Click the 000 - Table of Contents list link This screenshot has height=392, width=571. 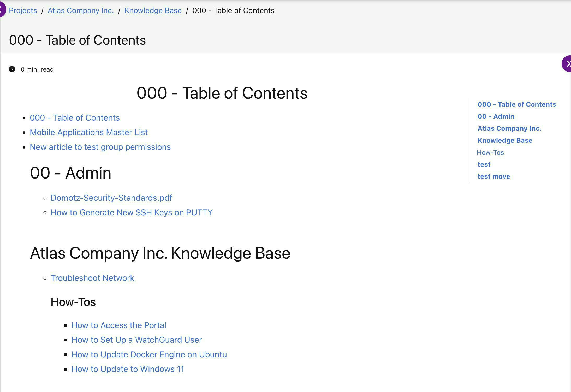pos(75,118)
